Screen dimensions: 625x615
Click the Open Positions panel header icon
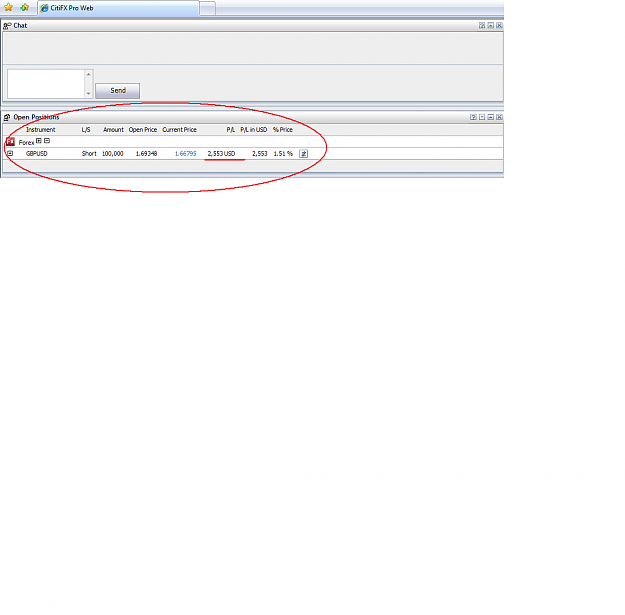7,117
